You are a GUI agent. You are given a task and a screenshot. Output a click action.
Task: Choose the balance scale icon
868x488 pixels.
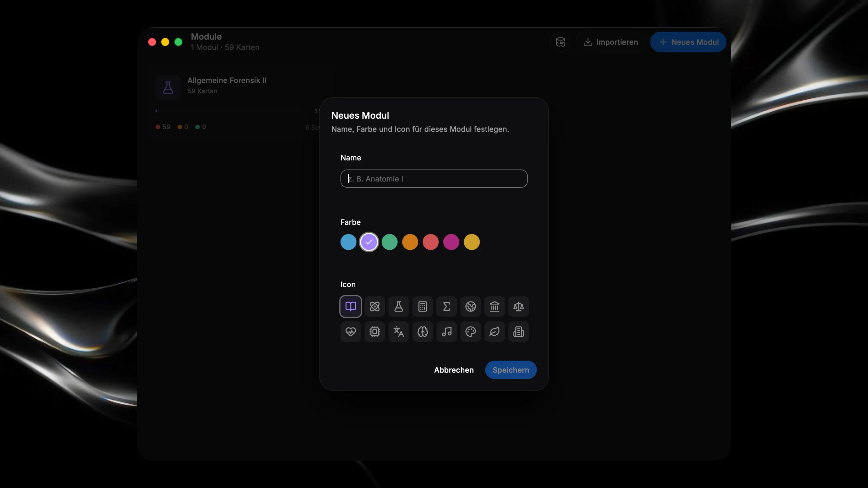pos(518,306)
